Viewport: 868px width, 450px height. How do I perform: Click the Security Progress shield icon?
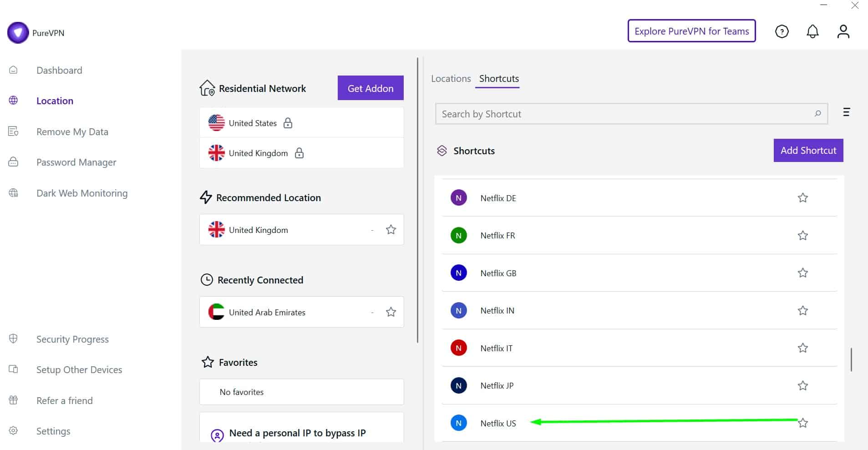[x=13, y=339]
